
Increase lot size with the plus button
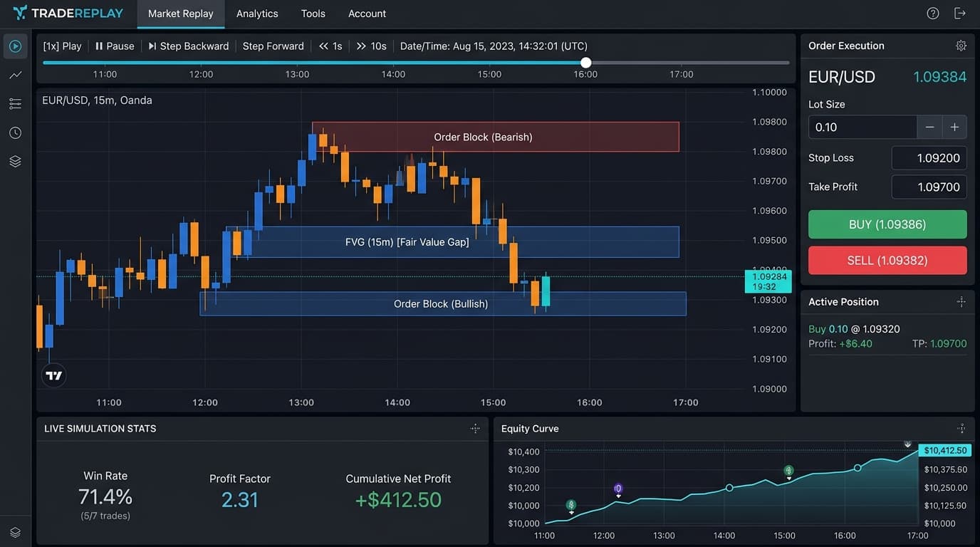click(954, 127)
